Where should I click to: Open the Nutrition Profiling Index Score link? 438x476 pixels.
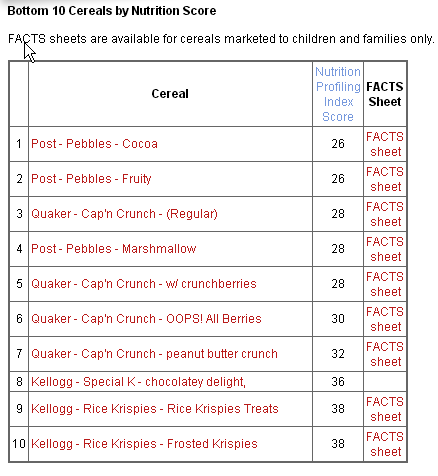click(x=338, y=94)
